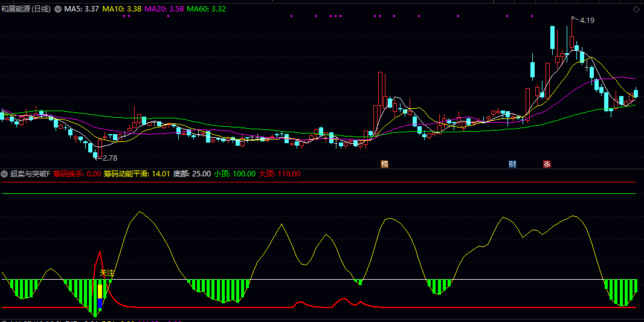Click the 涨 limit-up marker icon

[547, 164]
